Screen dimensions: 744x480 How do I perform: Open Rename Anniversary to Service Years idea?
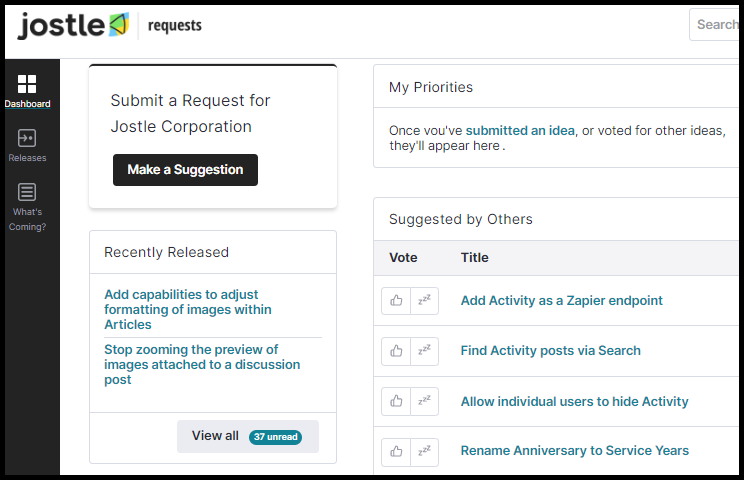(x=575, y=451)
